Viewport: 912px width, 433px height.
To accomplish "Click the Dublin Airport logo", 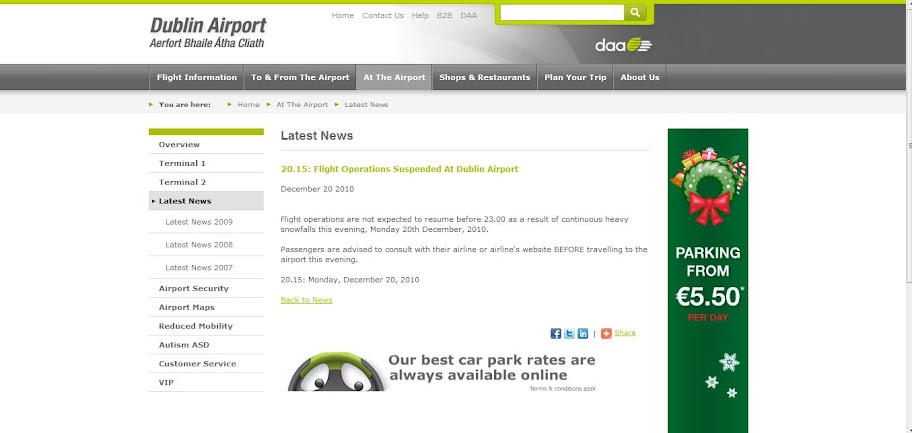I will pos(208,33).
